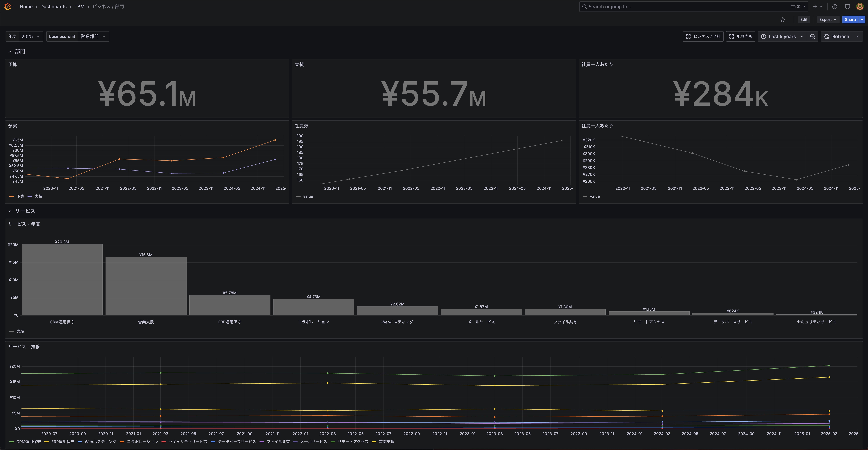
Task: Open the Share options arrow
Action: 862,20
